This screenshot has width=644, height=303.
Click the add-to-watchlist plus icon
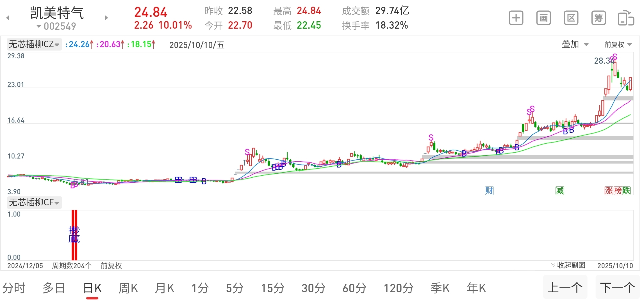pos(516,18)
